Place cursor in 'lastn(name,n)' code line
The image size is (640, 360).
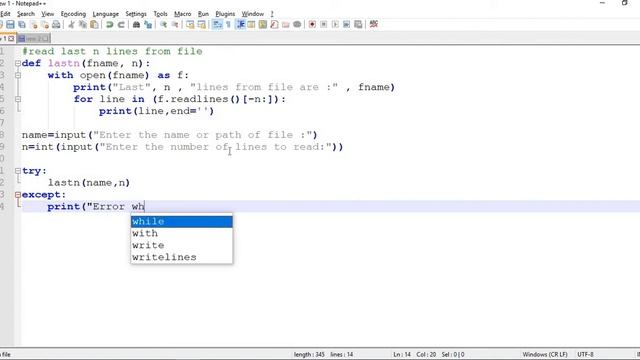point(89,183)
